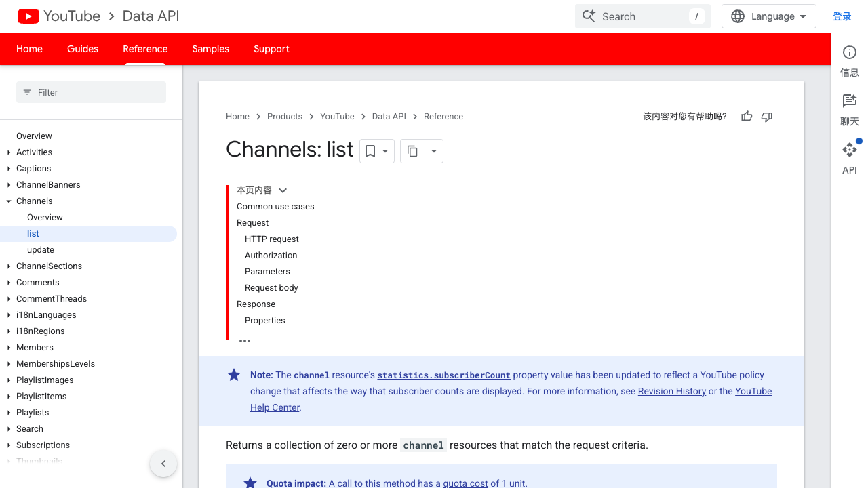Click the bookmark icon beside page title
The image size is (868, 488).
[370, 151]
